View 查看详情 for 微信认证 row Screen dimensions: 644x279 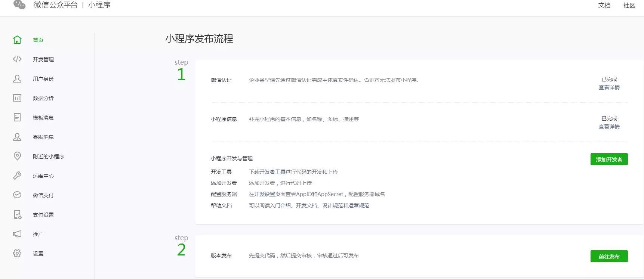(609, 87)
